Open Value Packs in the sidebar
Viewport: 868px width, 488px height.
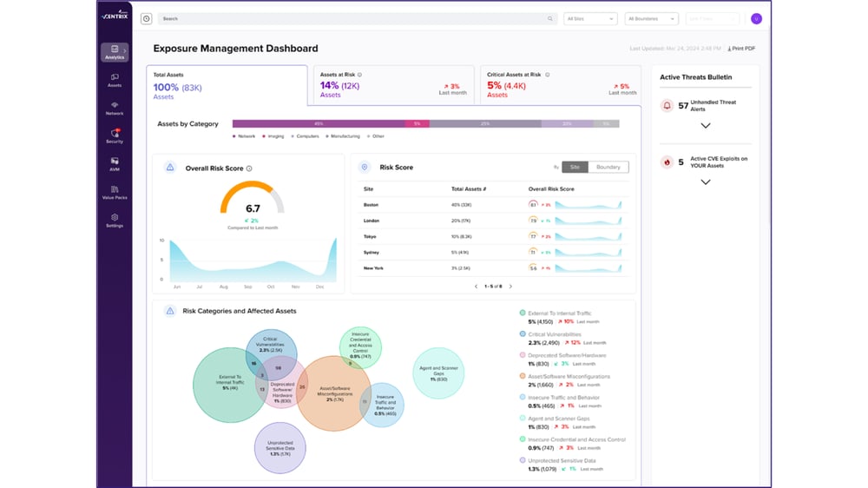coord(115,192)
